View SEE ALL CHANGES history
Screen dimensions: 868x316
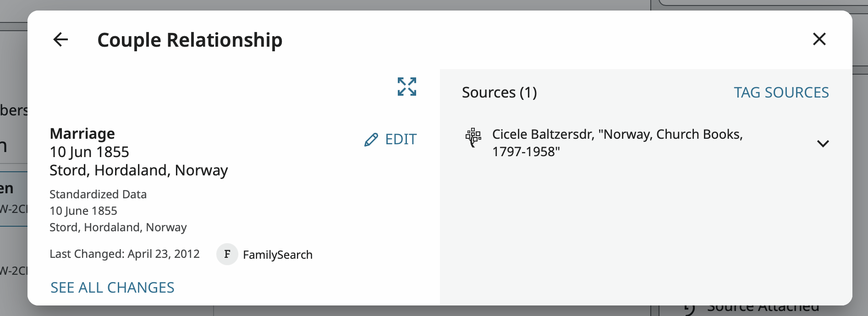(112, 288)
